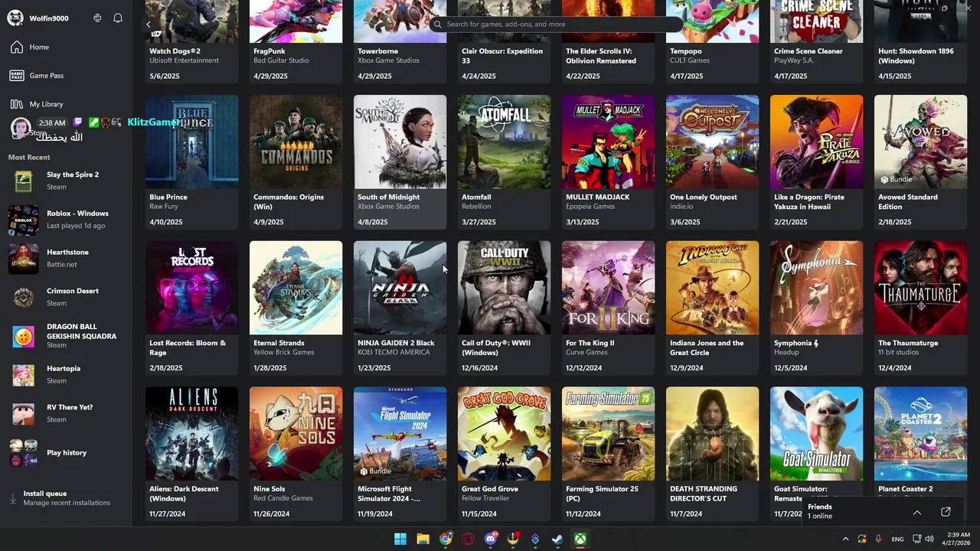The height and width of the screenshot is (551, 980).
Task: Open the Nine Sols game card
Action: (296, 454)
